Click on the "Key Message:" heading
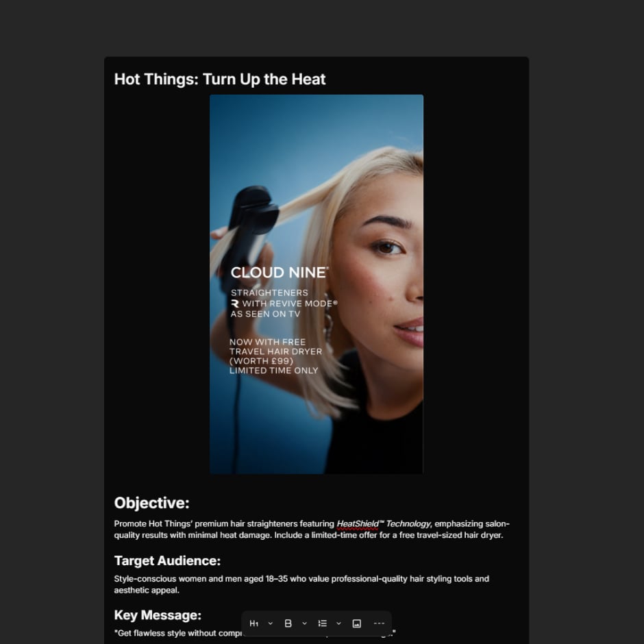 click(x=158, y=615)
